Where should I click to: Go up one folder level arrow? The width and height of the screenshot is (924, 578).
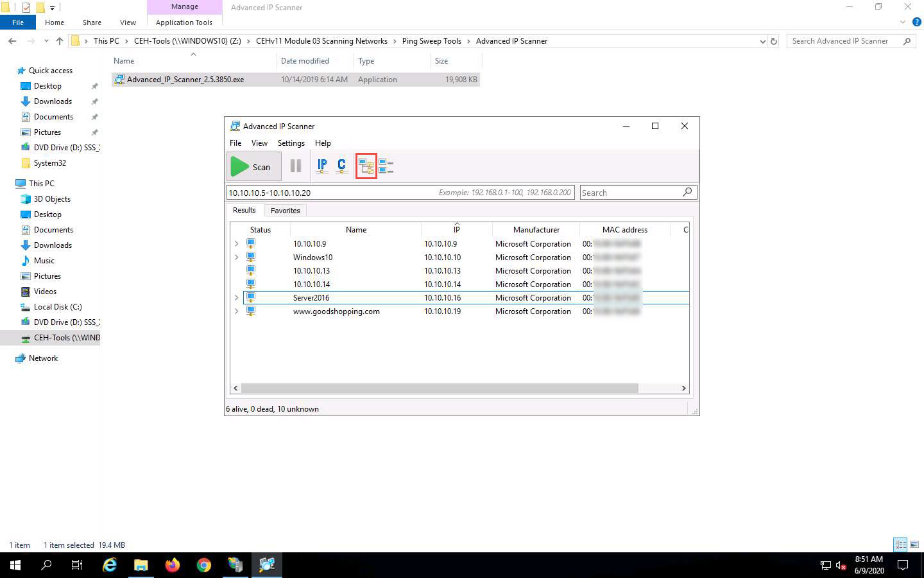point(60,41)
